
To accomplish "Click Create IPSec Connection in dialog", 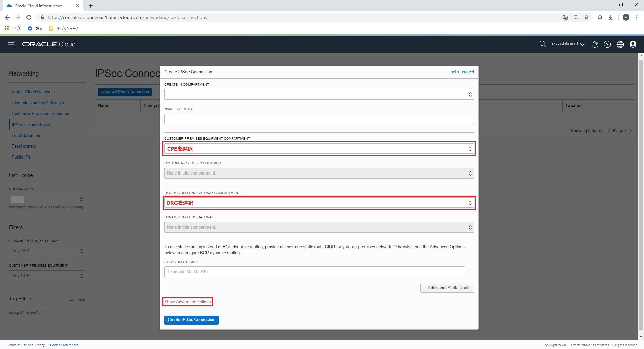I will (x=192, y=320).
